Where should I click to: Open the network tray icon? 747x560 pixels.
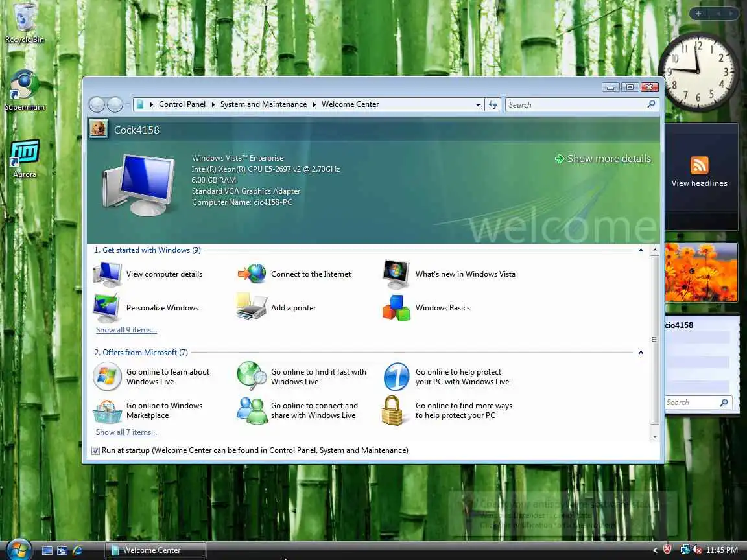click(685, 550)
